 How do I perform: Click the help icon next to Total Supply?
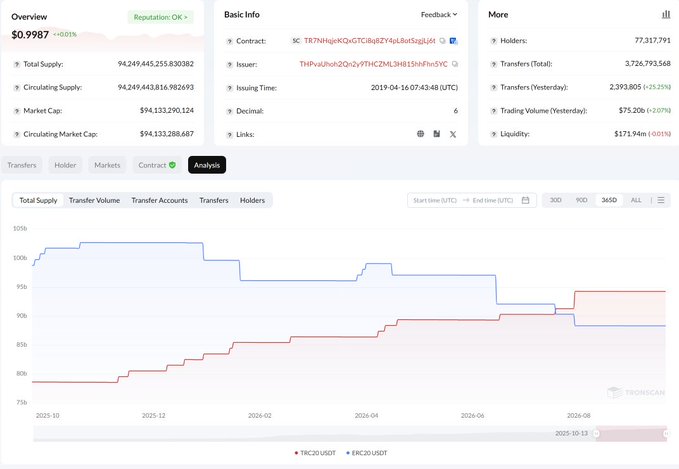[16, 65]
